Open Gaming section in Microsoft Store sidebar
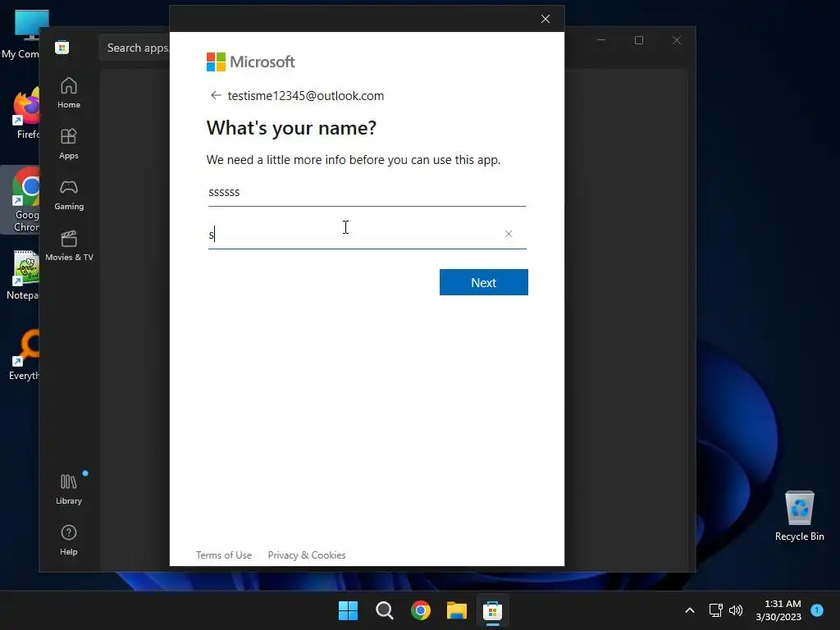Screen dimensions: 840x630 point(69,195)
